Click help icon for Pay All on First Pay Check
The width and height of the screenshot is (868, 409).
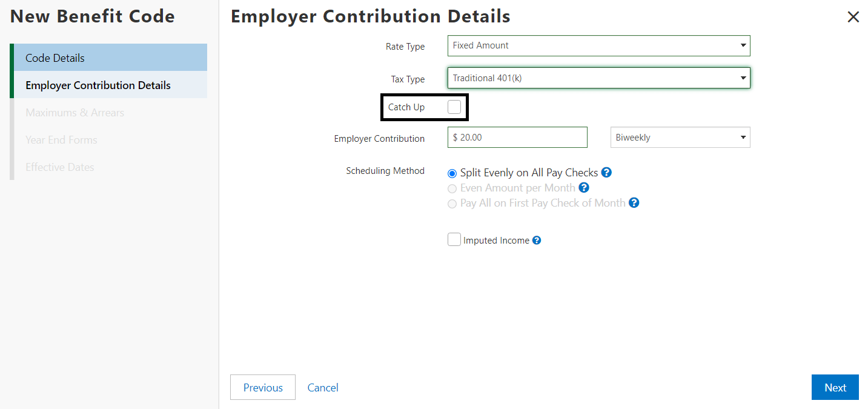[634, 203]
